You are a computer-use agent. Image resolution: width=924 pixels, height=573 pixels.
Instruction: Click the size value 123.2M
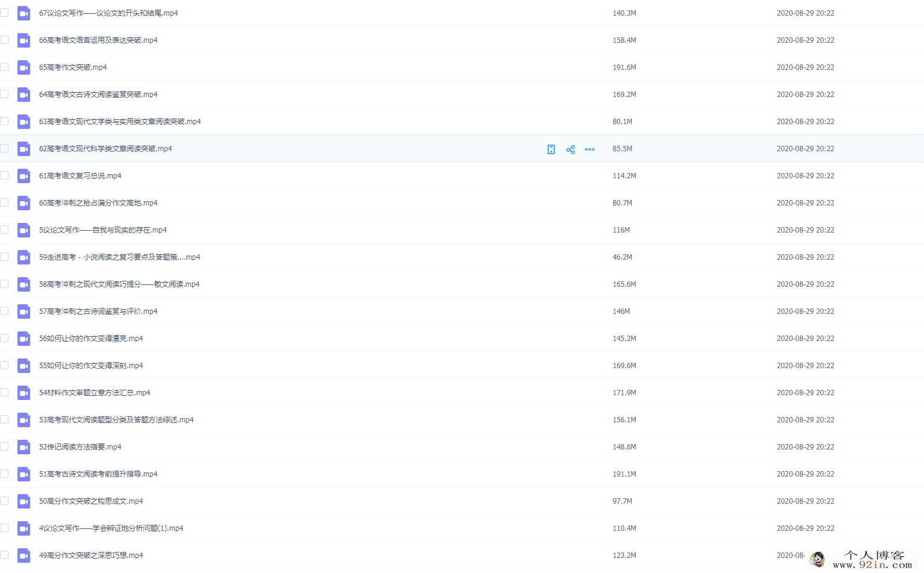[624, 556]
